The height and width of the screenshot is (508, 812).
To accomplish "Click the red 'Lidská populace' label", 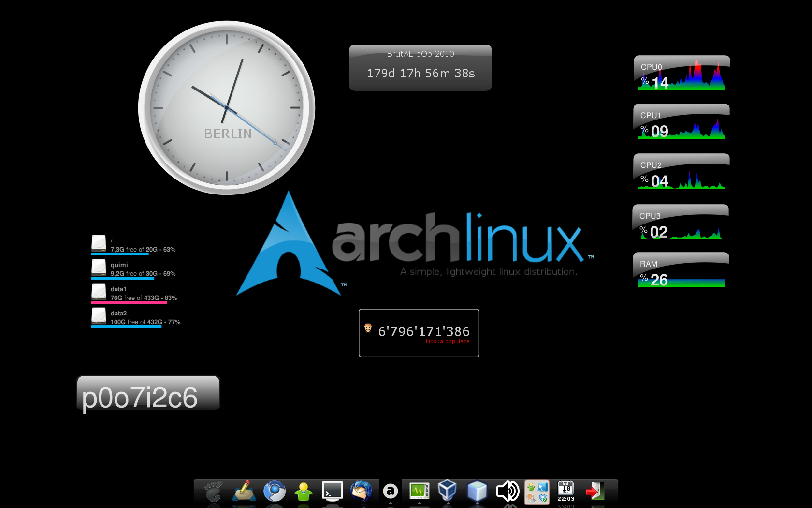I will [x=448, y=342].
